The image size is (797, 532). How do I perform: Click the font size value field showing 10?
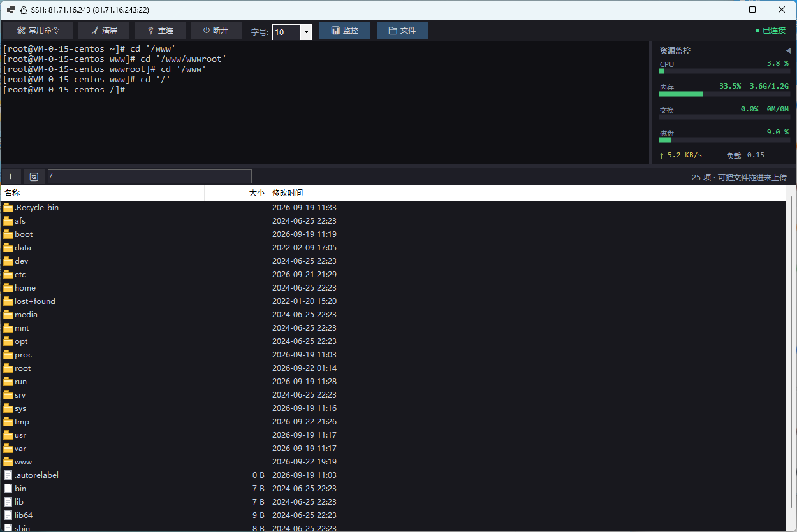[x=286, y=32]
